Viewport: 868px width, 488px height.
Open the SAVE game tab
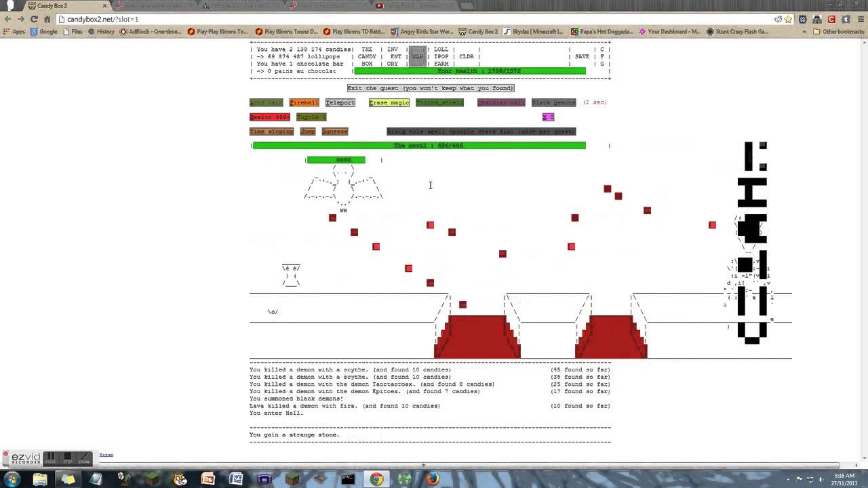click(582, 56)
